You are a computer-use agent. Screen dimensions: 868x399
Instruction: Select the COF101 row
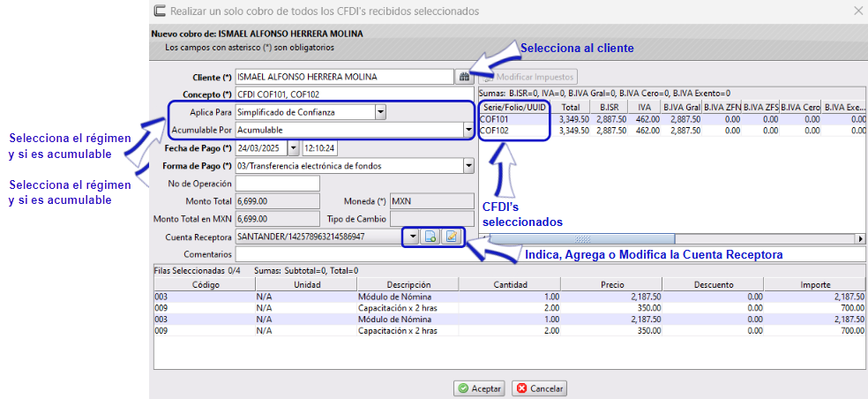[x=672, y=119]
